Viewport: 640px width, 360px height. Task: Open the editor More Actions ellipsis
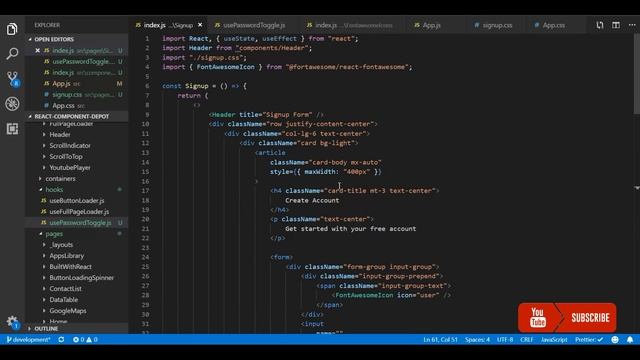(632, 25)
